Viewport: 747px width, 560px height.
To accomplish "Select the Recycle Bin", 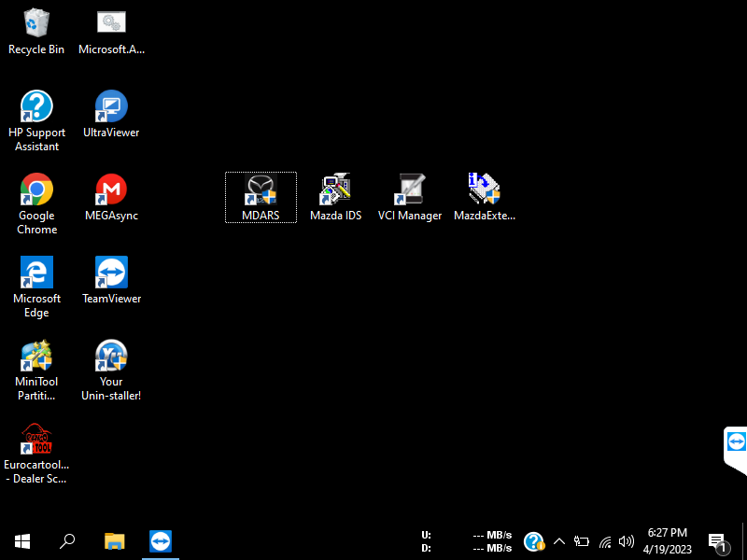I will (x=36, y=24).
